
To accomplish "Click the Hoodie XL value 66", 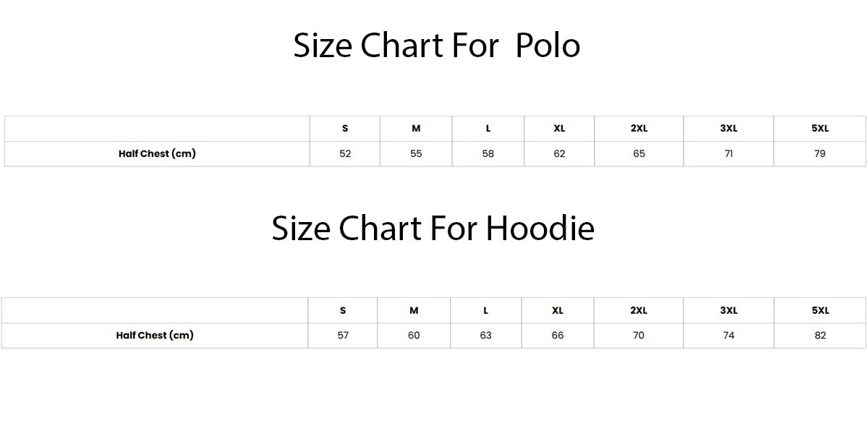I will click(558, 336).
